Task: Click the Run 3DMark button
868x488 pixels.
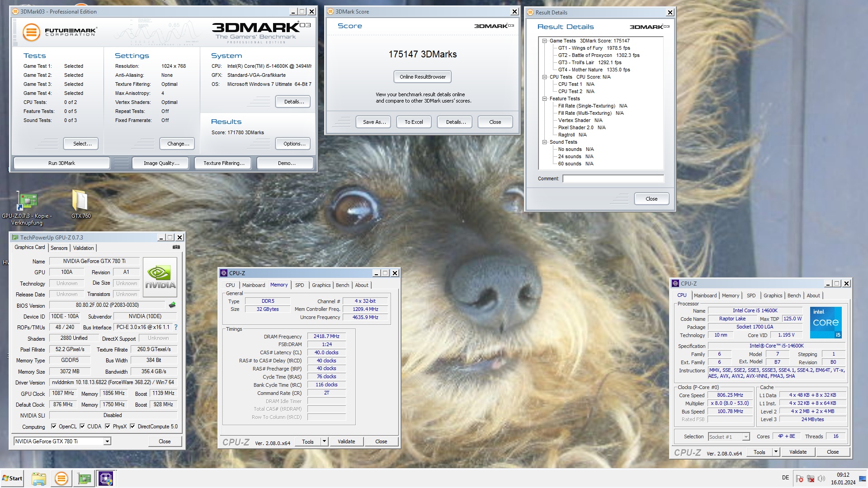Action: pyautogui.click(x=61, y=163)
